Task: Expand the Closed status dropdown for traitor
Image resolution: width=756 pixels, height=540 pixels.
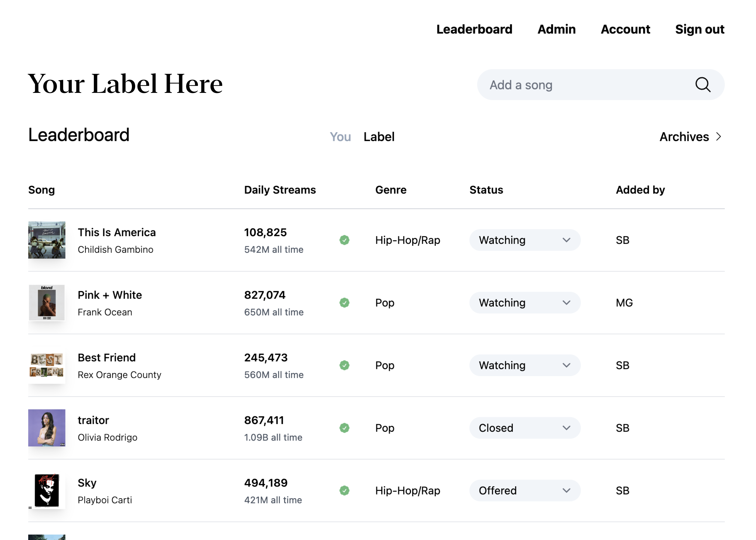Action: click(x=524, y=428)
